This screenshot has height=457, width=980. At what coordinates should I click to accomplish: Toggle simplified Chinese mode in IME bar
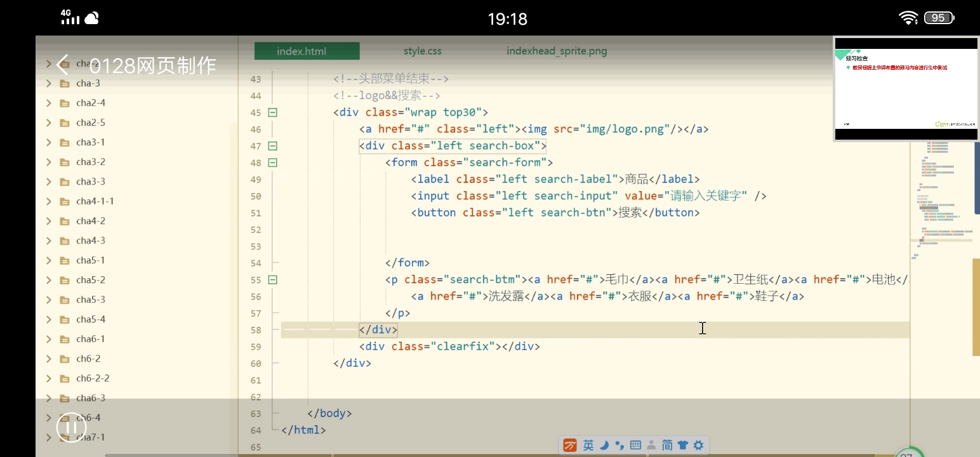[667, 446]
